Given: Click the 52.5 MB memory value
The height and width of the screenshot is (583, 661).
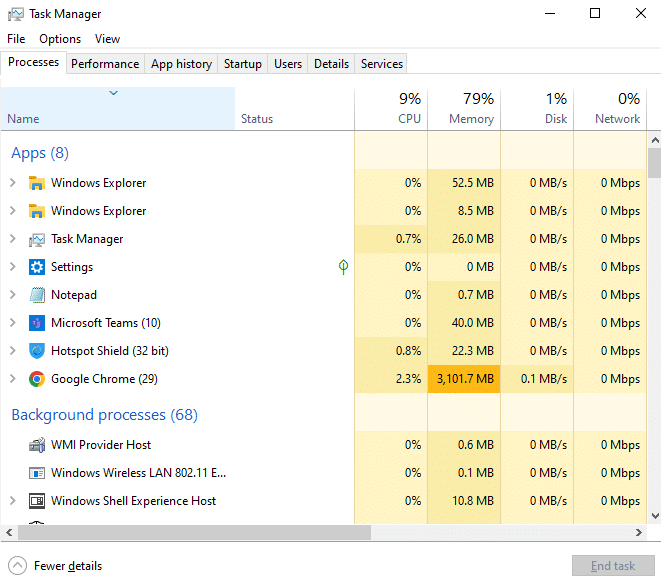Looking at the screenshot, I should point(473,183).
